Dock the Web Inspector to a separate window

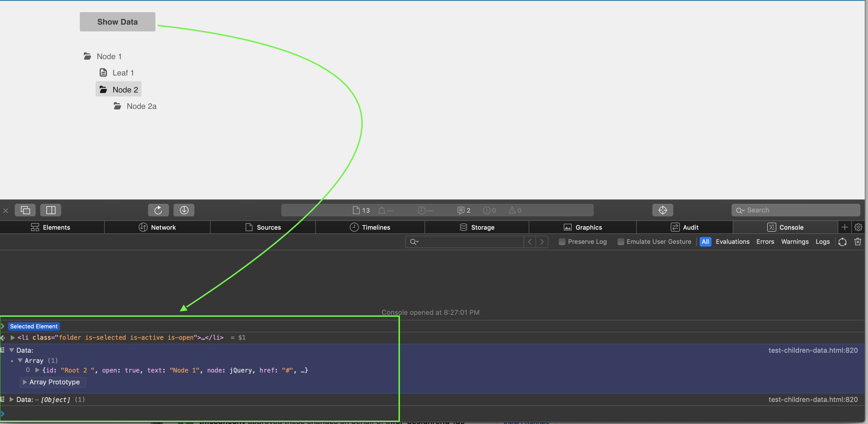25,210
